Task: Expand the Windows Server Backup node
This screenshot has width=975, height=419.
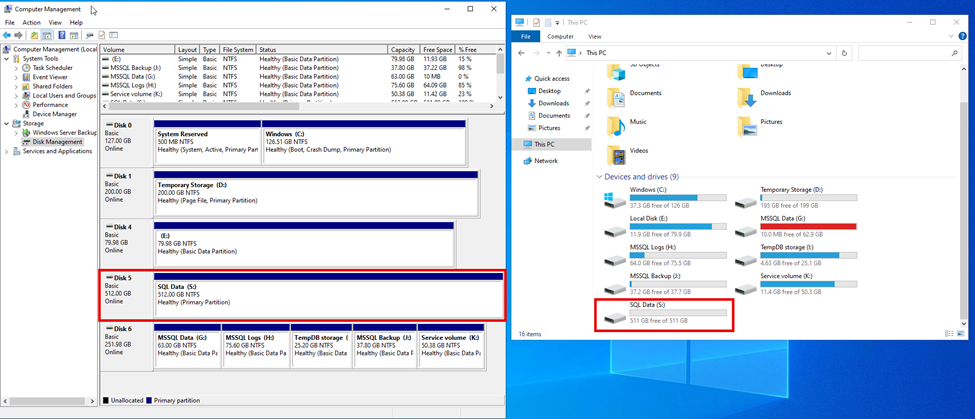Action: (17, 132)
